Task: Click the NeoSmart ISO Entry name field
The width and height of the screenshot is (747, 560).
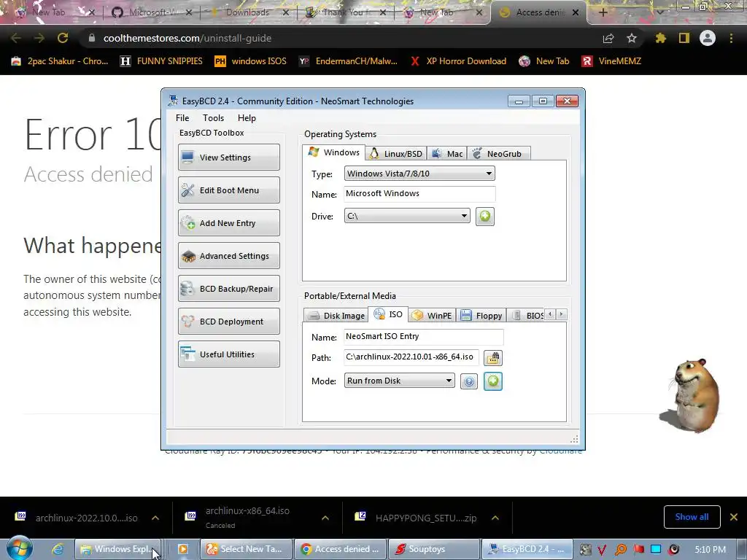Action: point(423,336)
